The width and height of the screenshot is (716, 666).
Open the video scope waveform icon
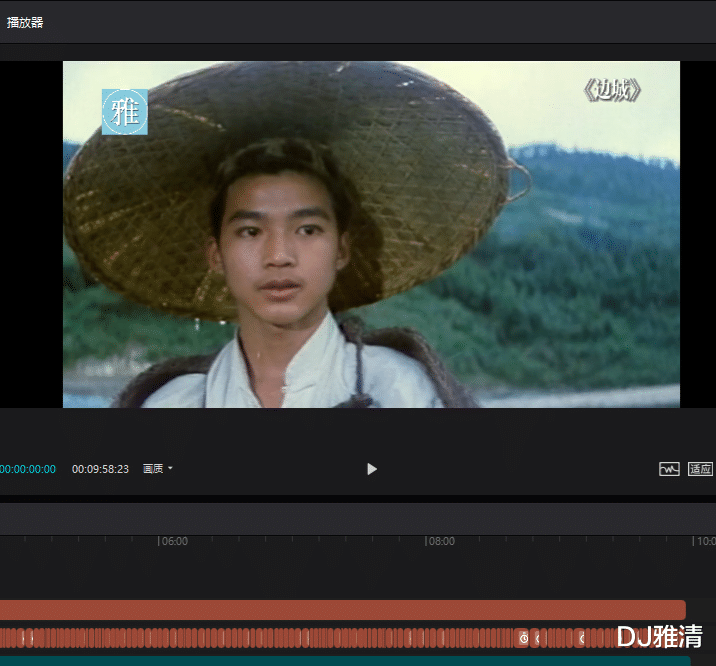[669, 469]
